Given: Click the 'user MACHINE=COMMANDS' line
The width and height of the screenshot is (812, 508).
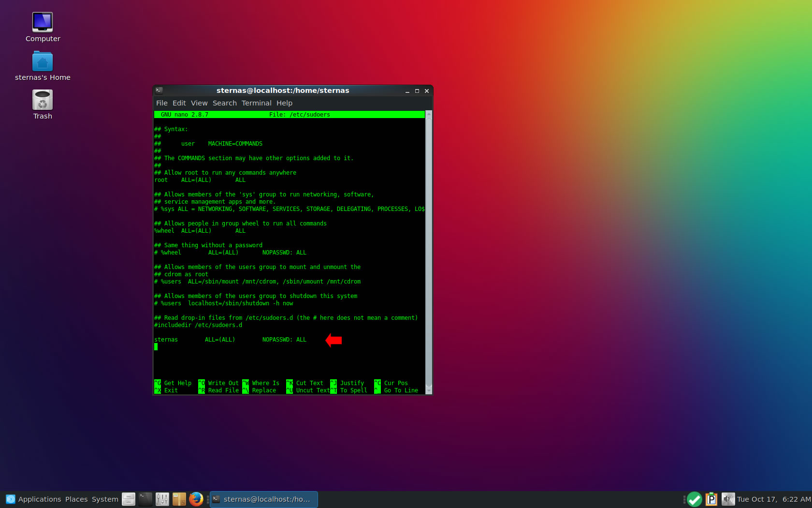Looking at the screenshot, I should tap(222, 144).
